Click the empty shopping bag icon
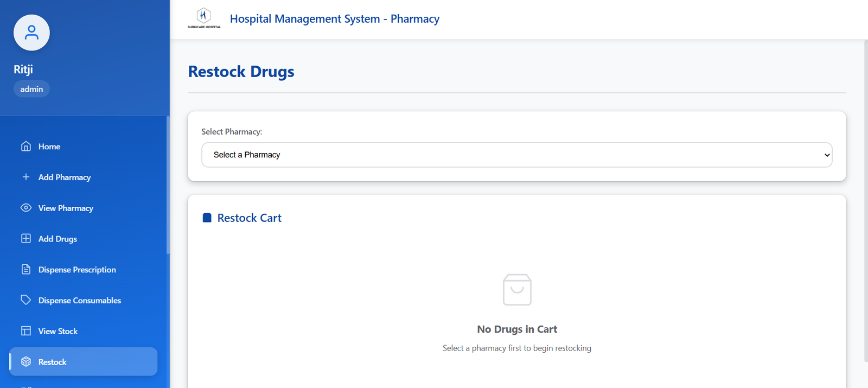The height and width of the screenshot is (388, 868). click(517, 290)
